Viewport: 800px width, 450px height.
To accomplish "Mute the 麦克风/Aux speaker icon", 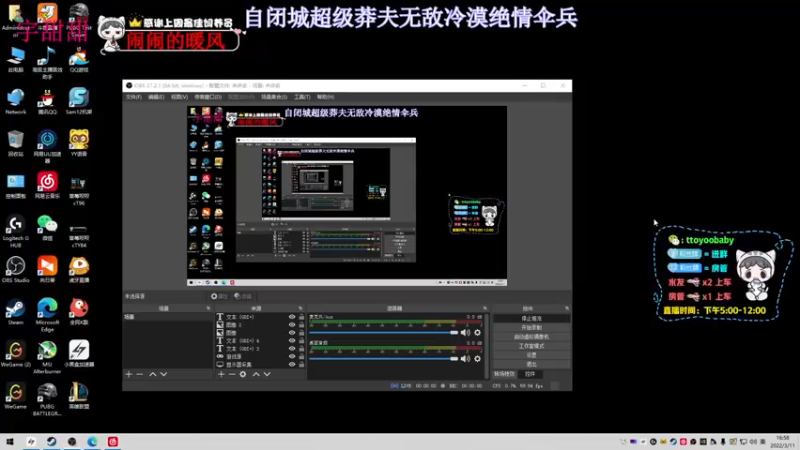I will [465, 333].
